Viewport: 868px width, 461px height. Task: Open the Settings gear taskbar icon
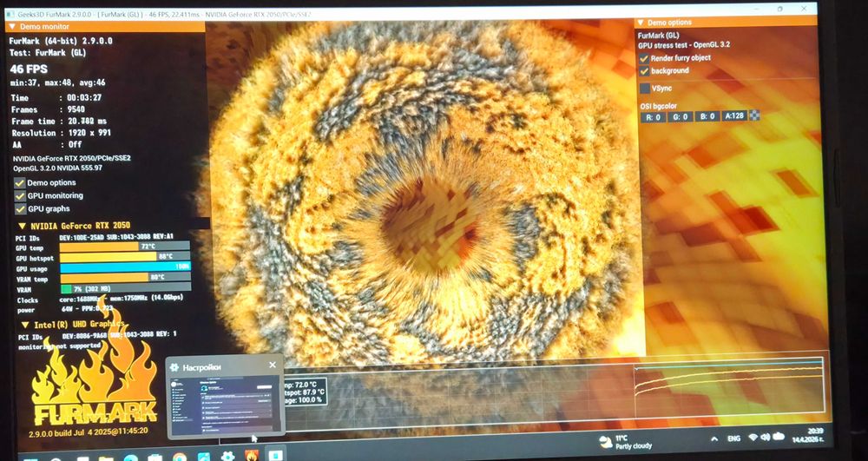click(x=227, y=456)
